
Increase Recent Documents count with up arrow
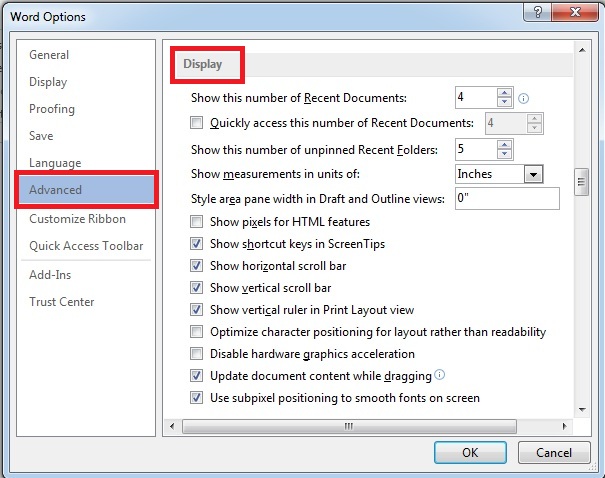504,93
